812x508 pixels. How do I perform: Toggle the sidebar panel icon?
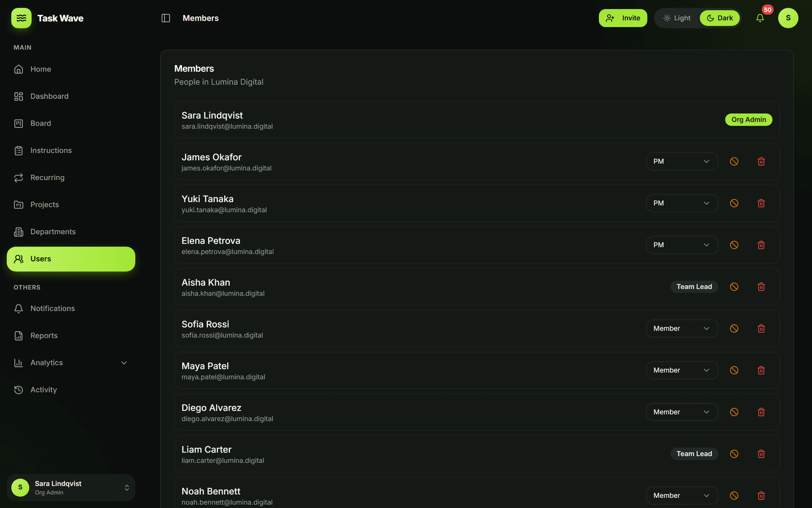click(165, 18)
